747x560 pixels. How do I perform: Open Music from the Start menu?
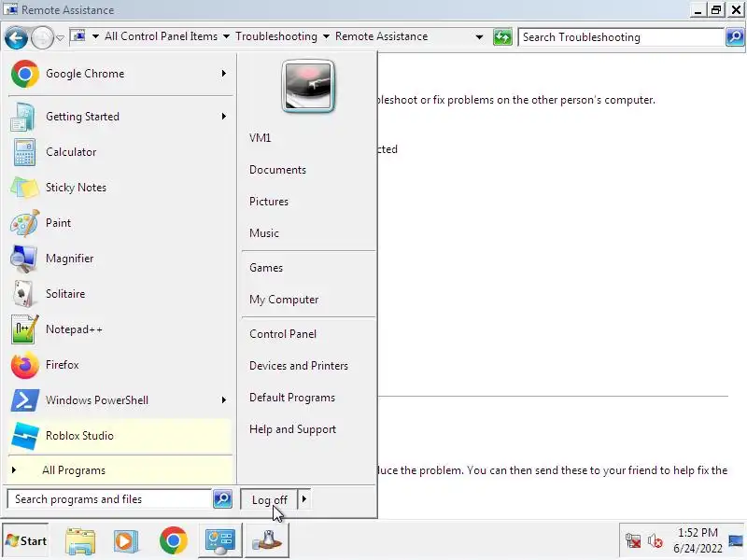coord(264,233)
